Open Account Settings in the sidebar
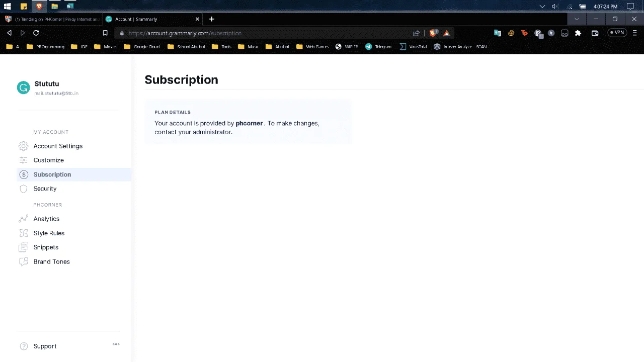 click(x=58, y=146)
